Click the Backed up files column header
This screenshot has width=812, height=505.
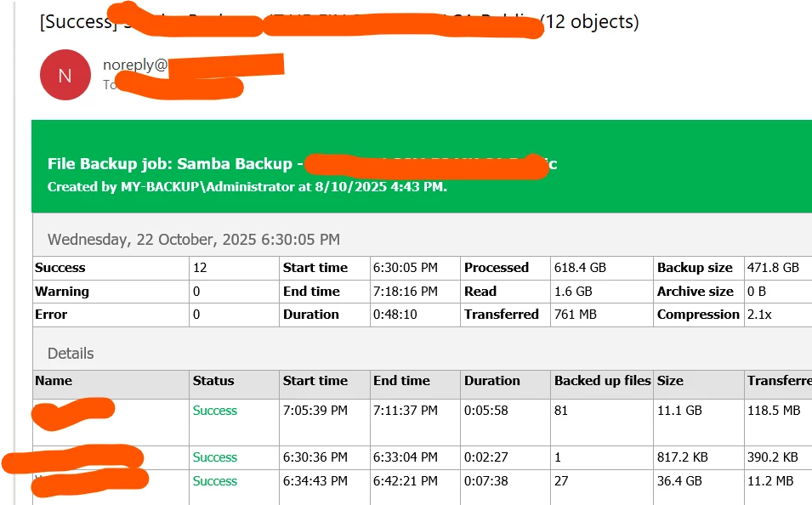coord(602,381)
